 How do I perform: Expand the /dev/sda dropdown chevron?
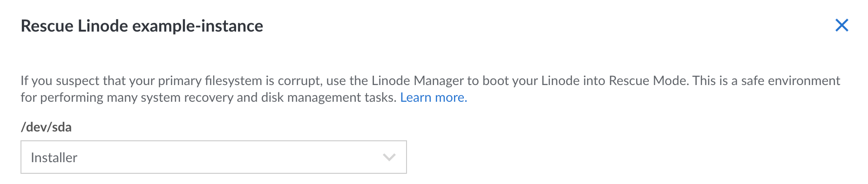(389, 158)
